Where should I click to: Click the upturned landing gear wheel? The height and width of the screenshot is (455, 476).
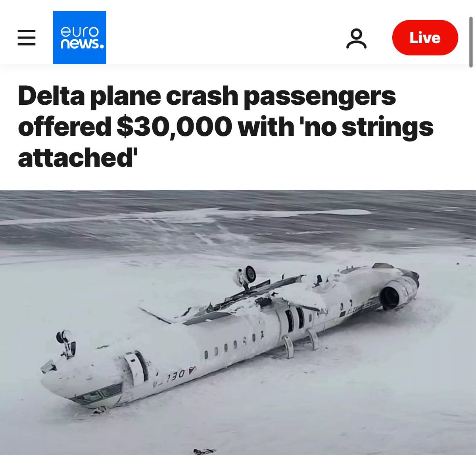pyautogui.click(x=250, y=274)
